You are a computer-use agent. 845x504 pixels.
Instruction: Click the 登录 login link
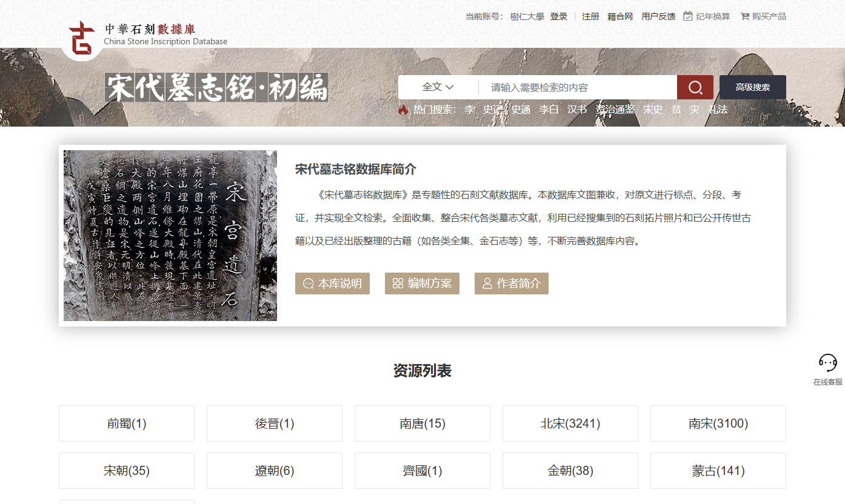(x=558, y=16)
